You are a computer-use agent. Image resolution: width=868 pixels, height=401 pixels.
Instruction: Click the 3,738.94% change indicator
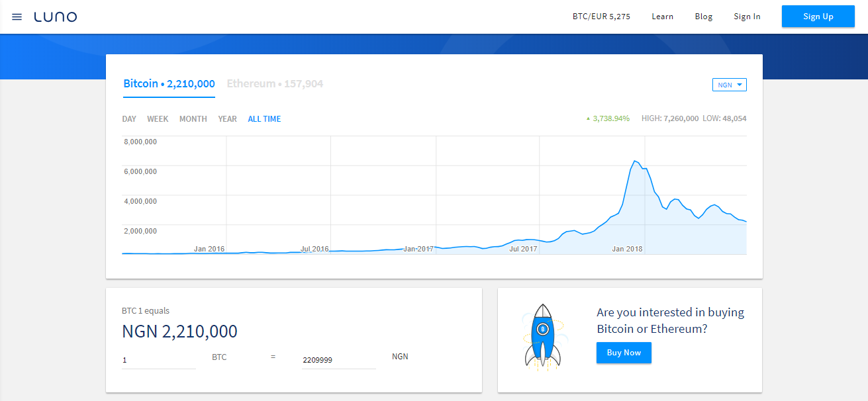[608, 119]
